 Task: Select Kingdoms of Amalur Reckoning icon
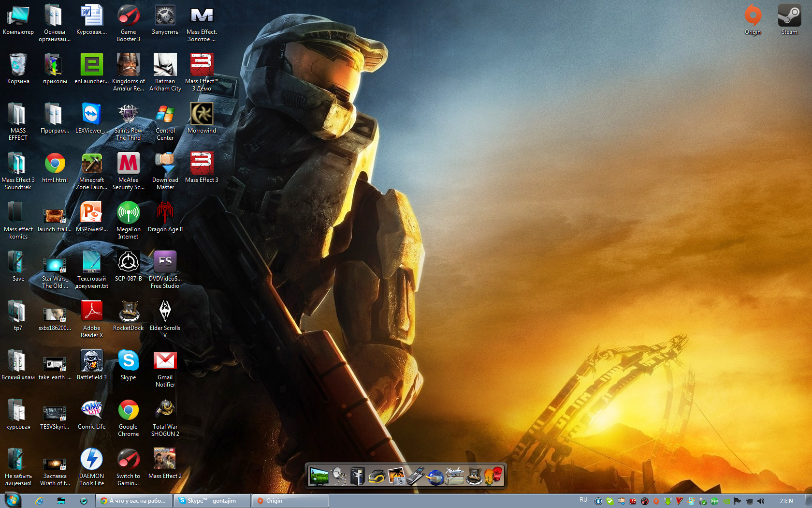click(129, 72)
